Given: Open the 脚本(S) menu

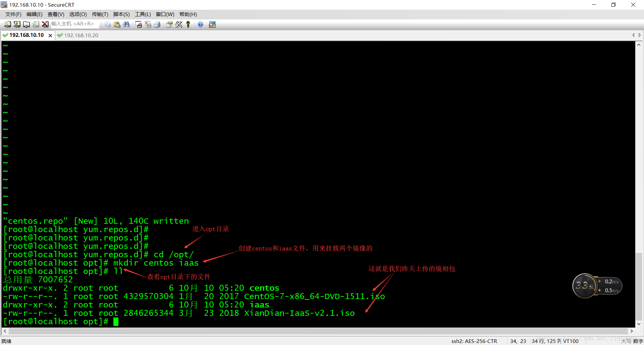Looking at the screenshot, I should point(121,14).
